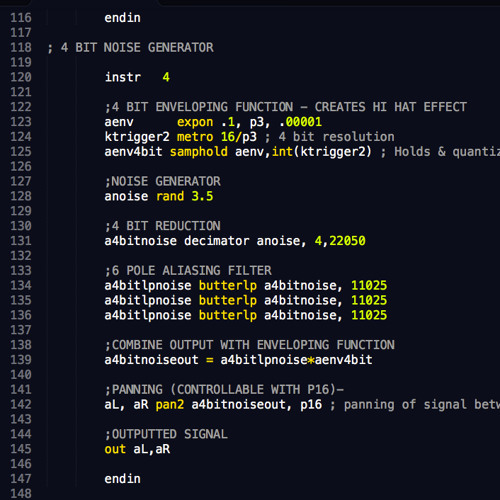
Task: Click the 'samphold' opcode on line 125
Action: (x=199, y=152)
